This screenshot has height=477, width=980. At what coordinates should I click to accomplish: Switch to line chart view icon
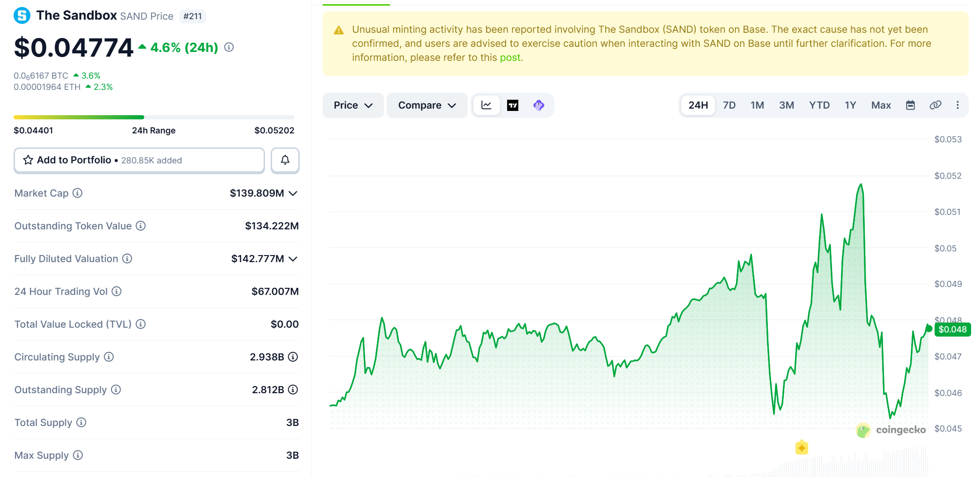click(x=486, y=105)
